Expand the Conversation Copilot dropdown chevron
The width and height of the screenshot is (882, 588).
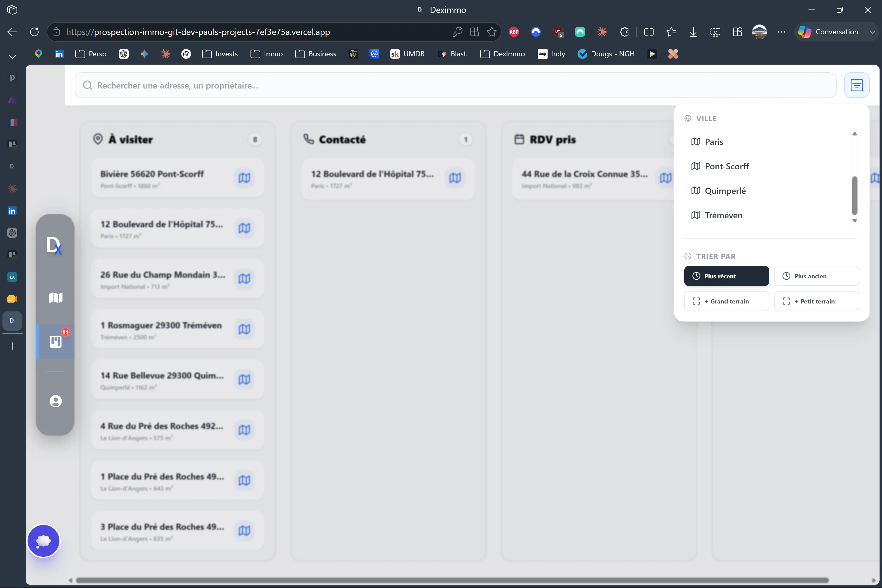click(872, 32)
